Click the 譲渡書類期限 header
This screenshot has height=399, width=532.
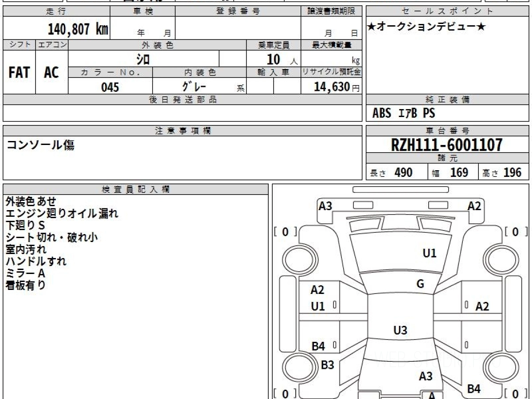pos(332,12)
